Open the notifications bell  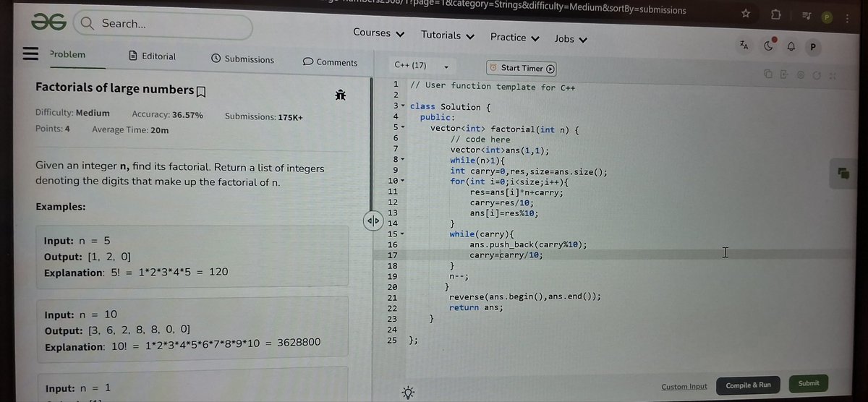791,47
